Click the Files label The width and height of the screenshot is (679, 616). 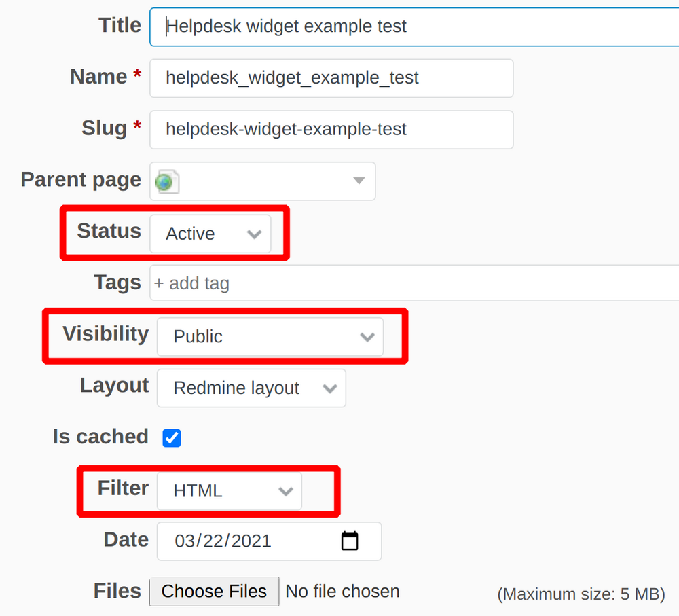point(117,591)
